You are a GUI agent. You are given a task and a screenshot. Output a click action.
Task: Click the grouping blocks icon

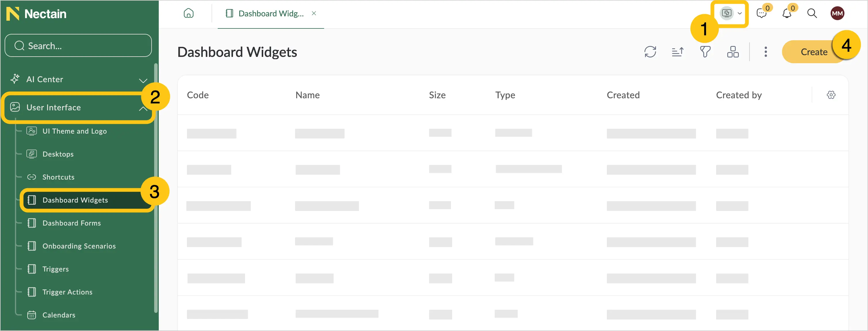click(x=733, y=52)
